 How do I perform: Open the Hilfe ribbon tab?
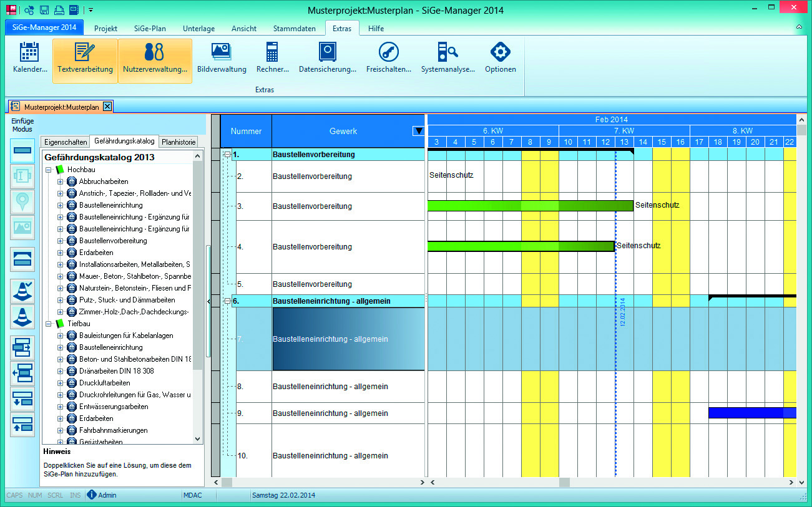(376, 29)
